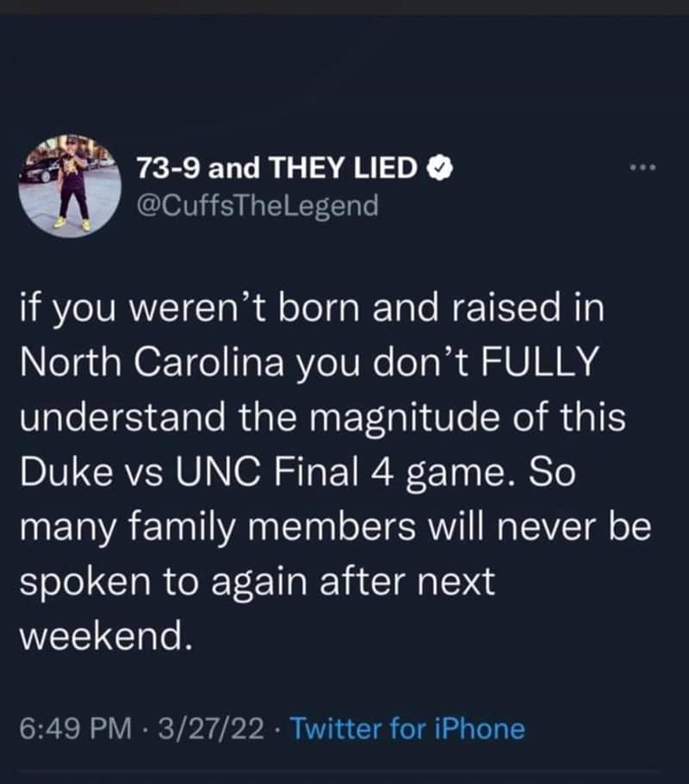Click the blue verified badge
Screen dimensions: 689x784
[x=439, y=170]
